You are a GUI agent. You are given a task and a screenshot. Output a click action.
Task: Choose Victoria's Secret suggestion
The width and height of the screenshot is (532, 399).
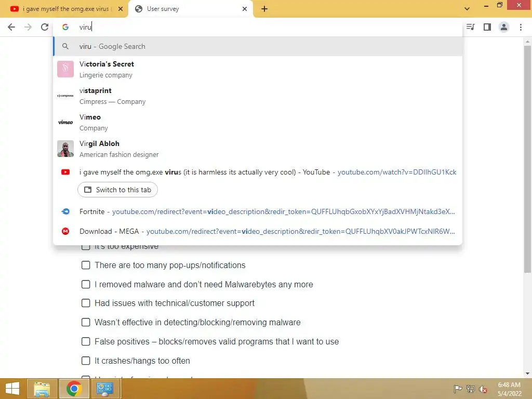click(258, 69)
